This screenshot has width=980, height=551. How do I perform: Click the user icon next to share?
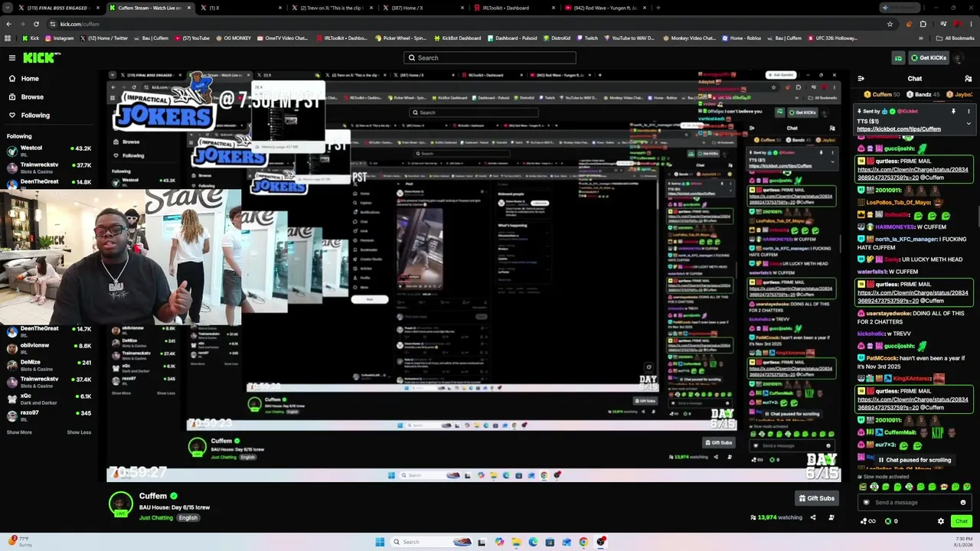pyautogui.click(x=831, y=517)
